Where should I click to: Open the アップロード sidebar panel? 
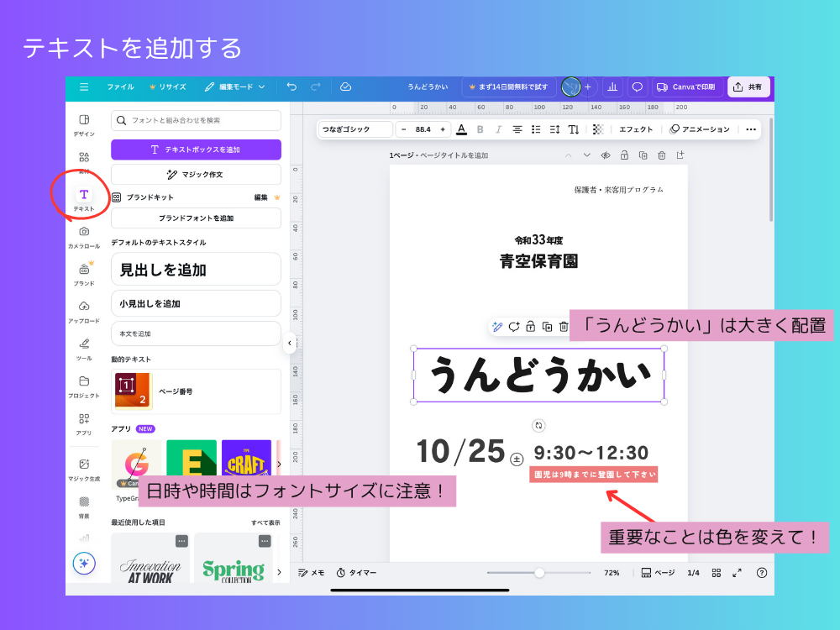coord(84,312)
